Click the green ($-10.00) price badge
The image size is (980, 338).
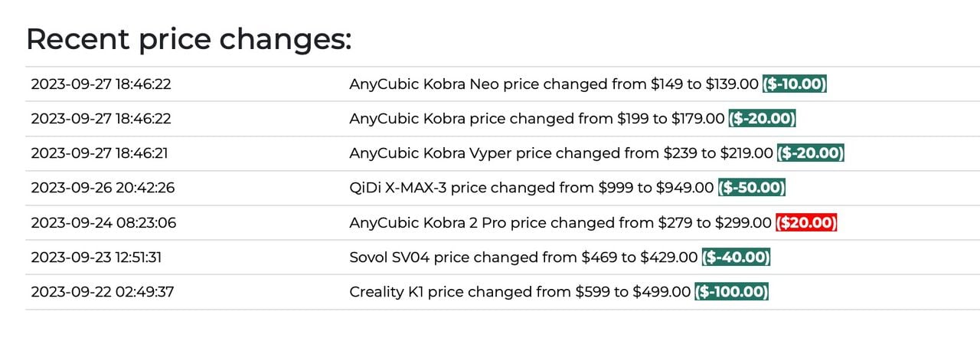[x=794, y=84]
